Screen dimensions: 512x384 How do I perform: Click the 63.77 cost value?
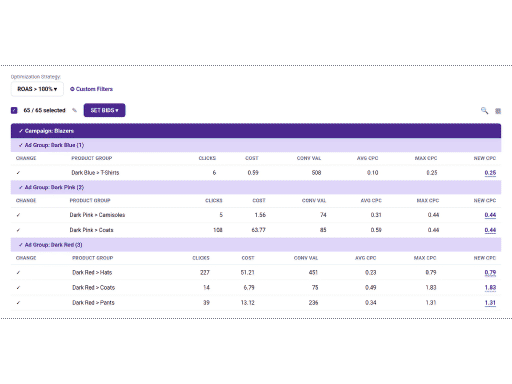point(259,230)
